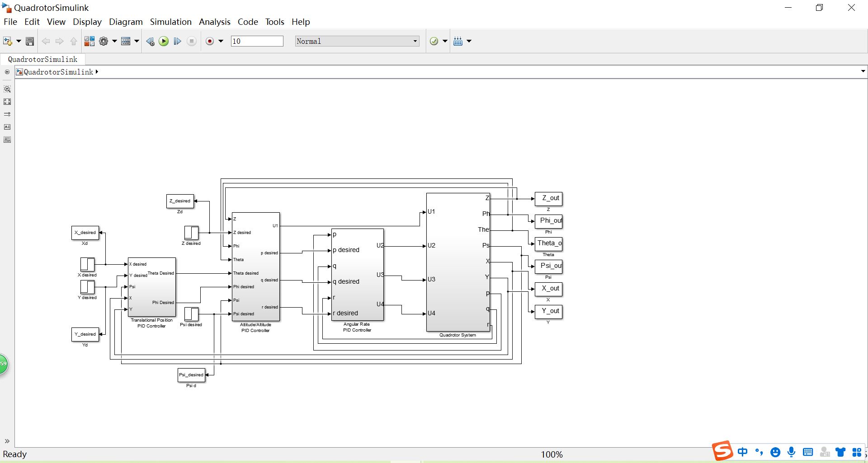Click the Image palette icon
This screenshot has height=463, width=868.
(x=7, y=140)
